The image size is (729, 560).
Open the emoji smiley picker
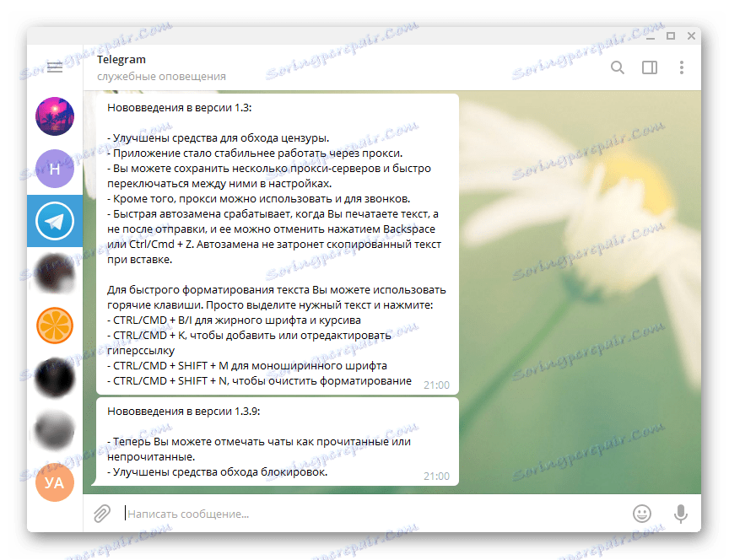[x=641, y=514]
